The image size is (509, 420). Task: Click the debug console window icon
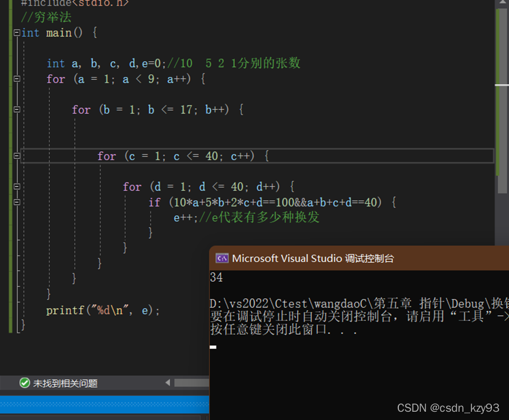222,258
